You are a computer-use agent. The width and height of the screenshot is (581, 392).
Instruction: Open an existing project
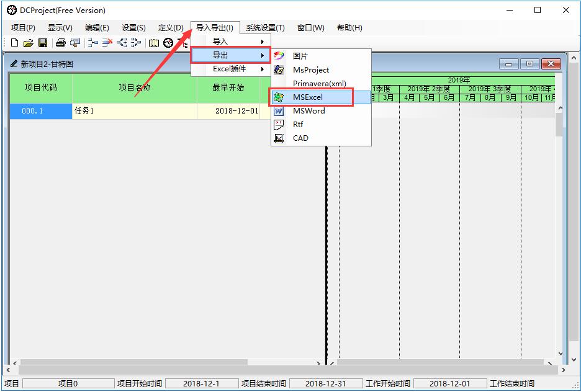coord(29,42)
